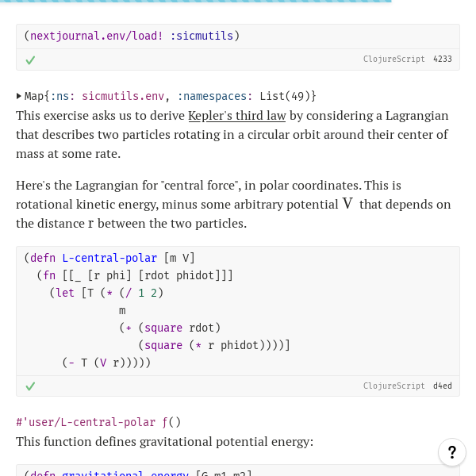Open the help question mark button

coord(452,452)
